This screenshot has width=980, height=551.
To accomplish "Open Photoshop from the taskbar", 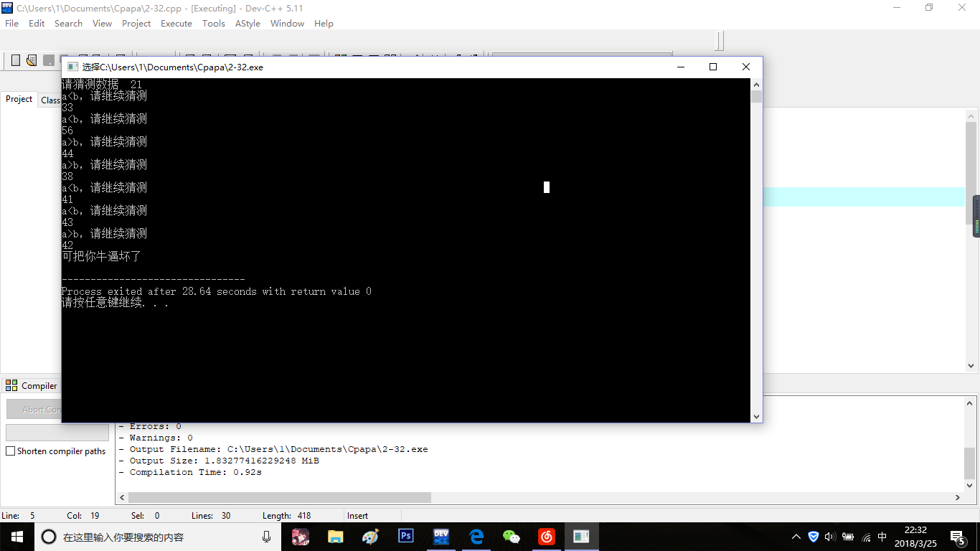I will 405,537.
